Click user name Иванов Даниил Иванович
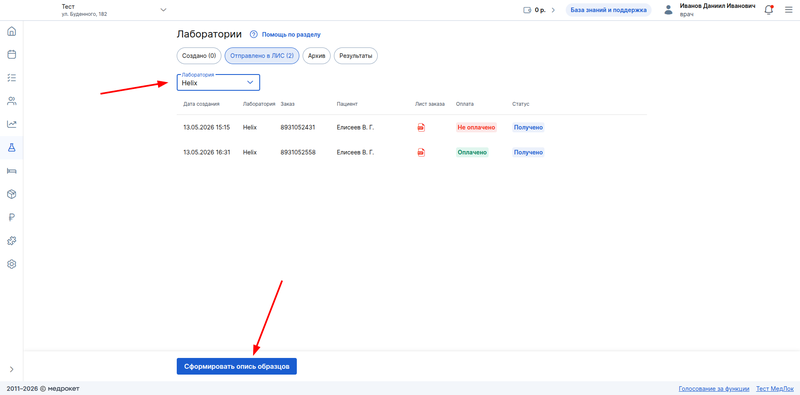This screenshot has width=800, height=395. point(718,6)
